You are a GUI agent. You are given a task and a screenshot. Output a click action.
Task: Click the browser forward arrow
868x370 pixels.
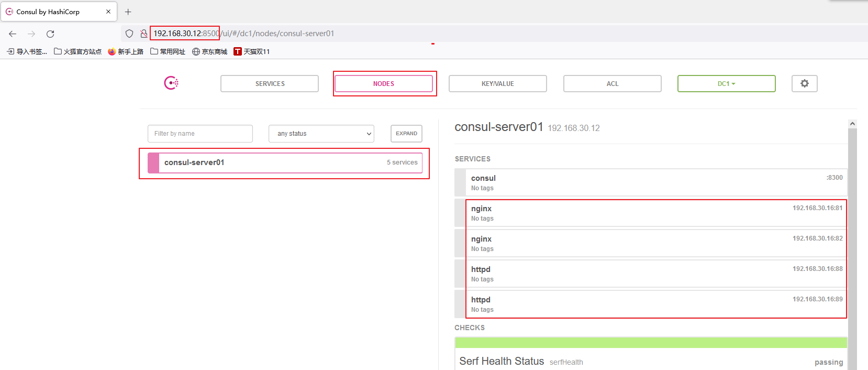(31, 34)
